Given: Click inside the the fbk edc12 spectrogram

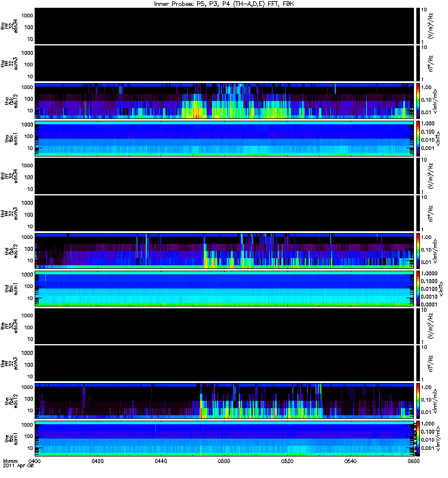Looking at the screenshot, I should coord(225,401).
